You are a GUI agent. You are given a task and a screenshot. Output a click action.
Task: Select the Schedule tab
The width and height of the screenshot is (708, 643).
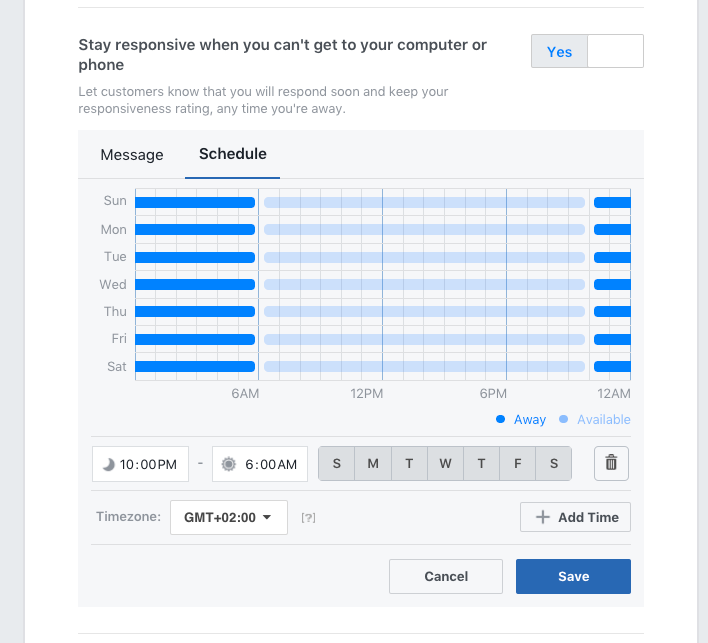point(233,154)
